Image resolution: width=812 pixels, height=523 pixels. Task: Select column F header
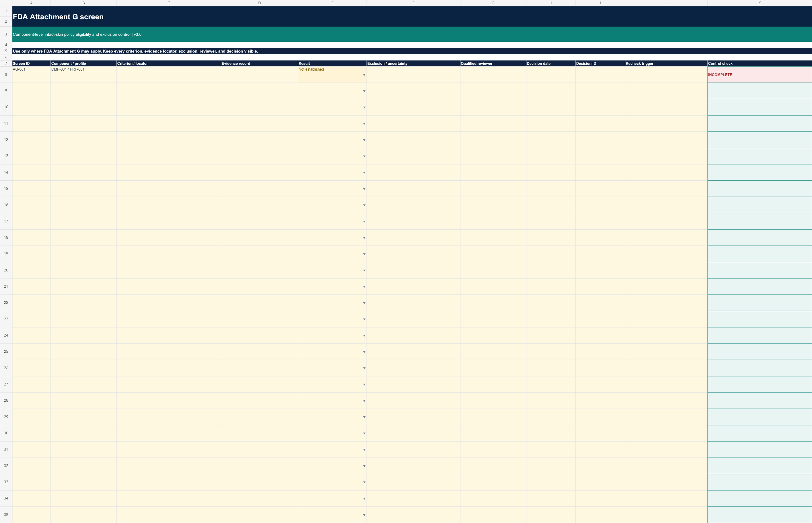point(413,3)
